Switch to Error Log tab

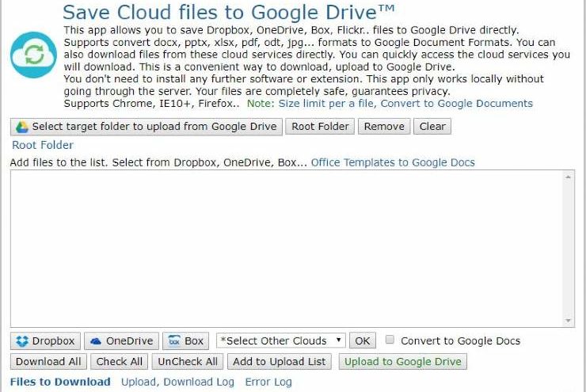tap(268, 382)
